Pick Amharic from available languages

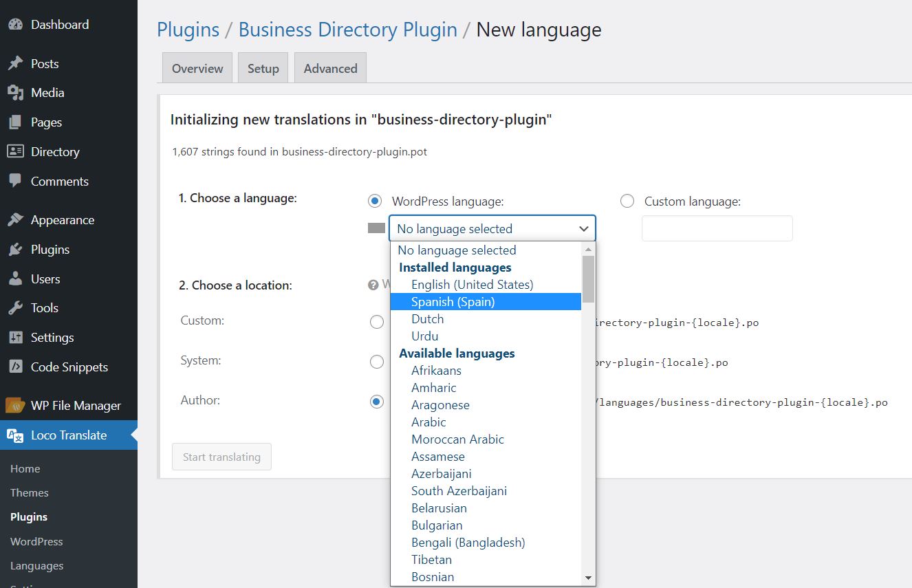pyautogui.click(x=486, y=388)
